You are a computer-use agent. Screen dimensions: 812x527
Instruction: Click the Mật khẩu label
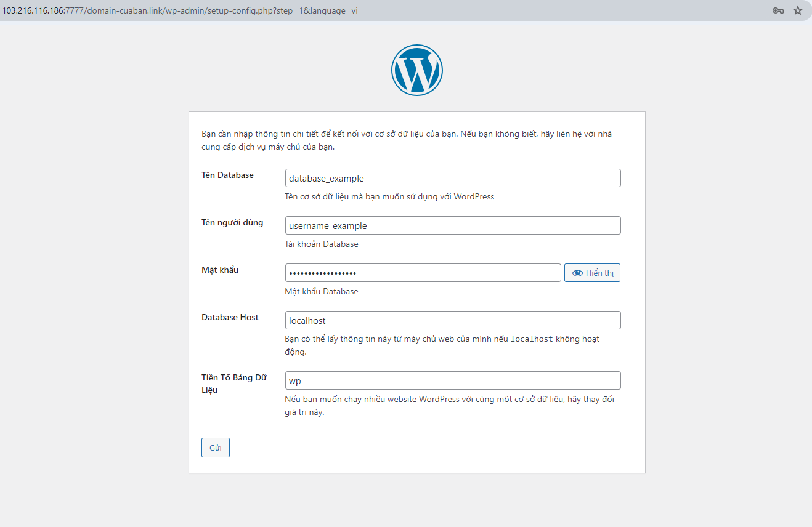220,270
